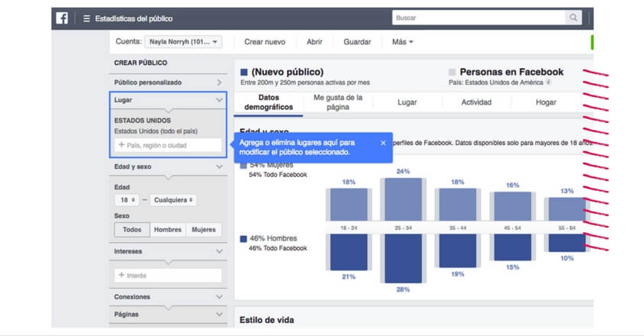The image size is (644, 336).
Task: Click the blue square next to Nuevo público
Action: pos(244,73)
